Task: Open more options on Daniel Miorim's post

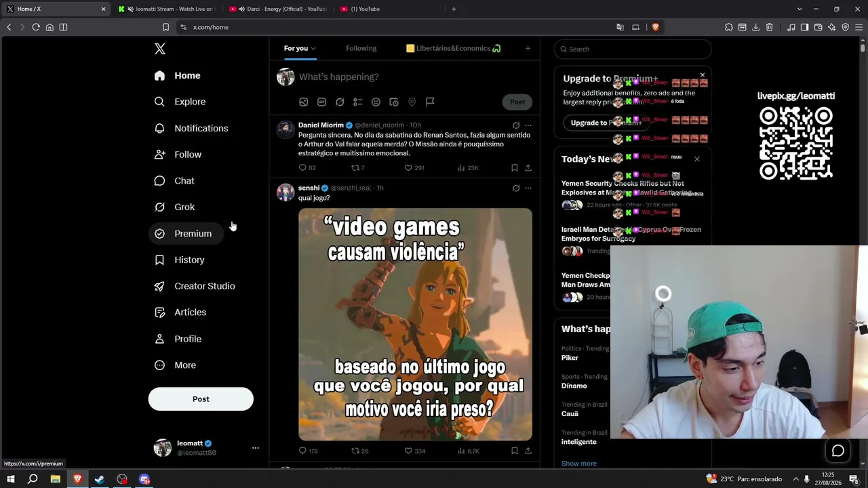Action: [528, 125]
